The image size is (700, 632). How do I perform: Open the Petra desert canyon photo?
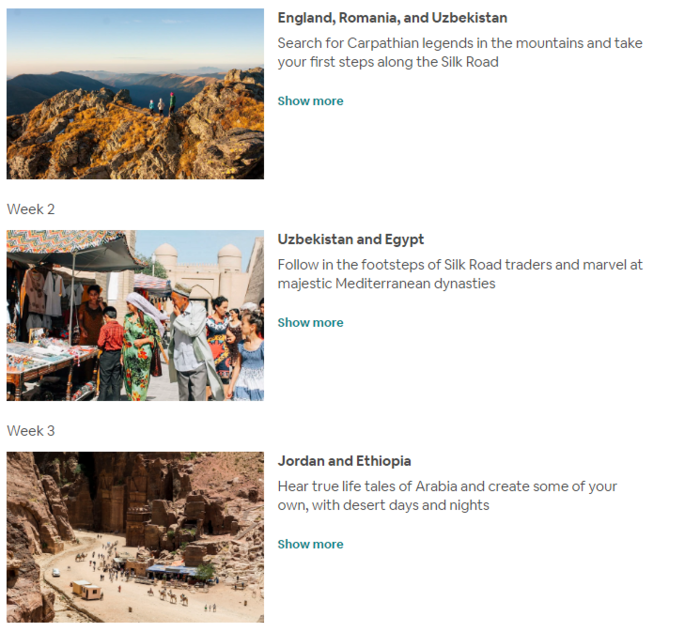pos(135,537)
